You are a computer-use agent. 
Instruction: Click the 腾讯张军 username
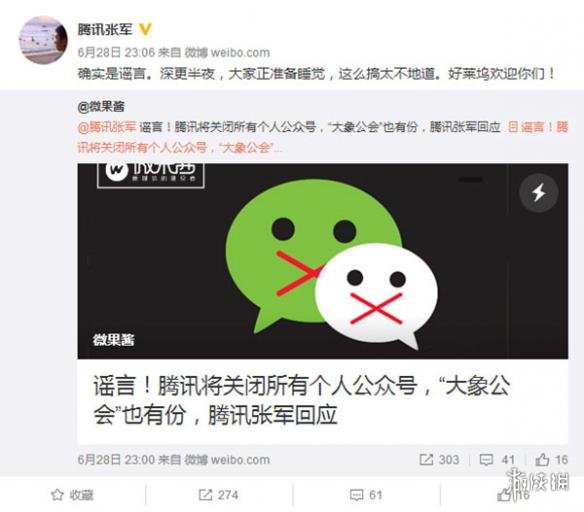pyautogui.click(x=105, y=29)
